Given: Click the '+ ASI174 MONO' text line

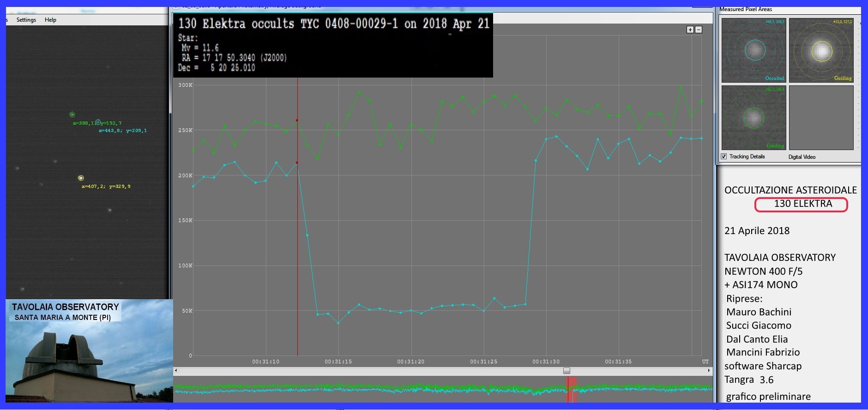Looking at the screenshot, I should 761,285.
